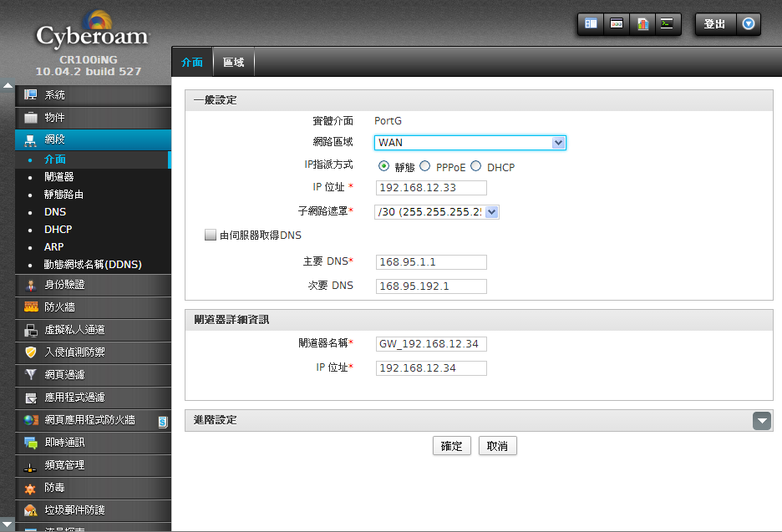Click the 系統 menu icon

[31, 94]
